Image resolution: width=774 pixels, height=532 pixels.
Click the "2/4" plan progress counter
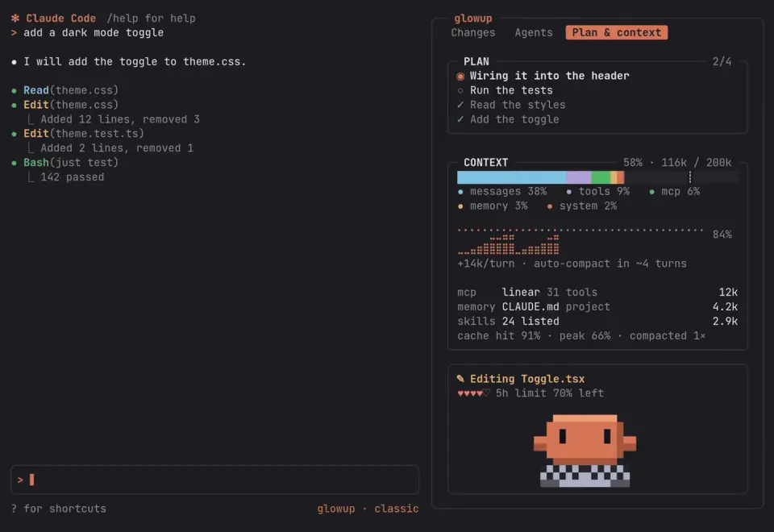[x=722, y=62]
